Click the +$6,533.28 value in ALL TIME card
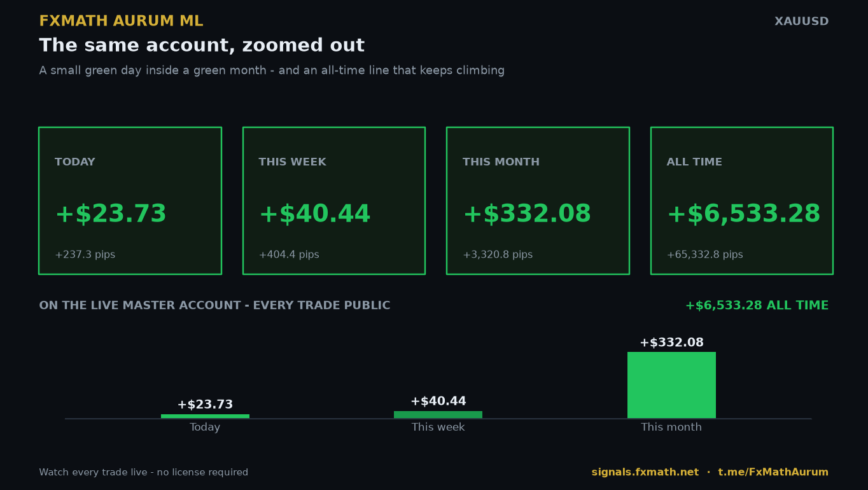868x490 pixels. [743, 214]
